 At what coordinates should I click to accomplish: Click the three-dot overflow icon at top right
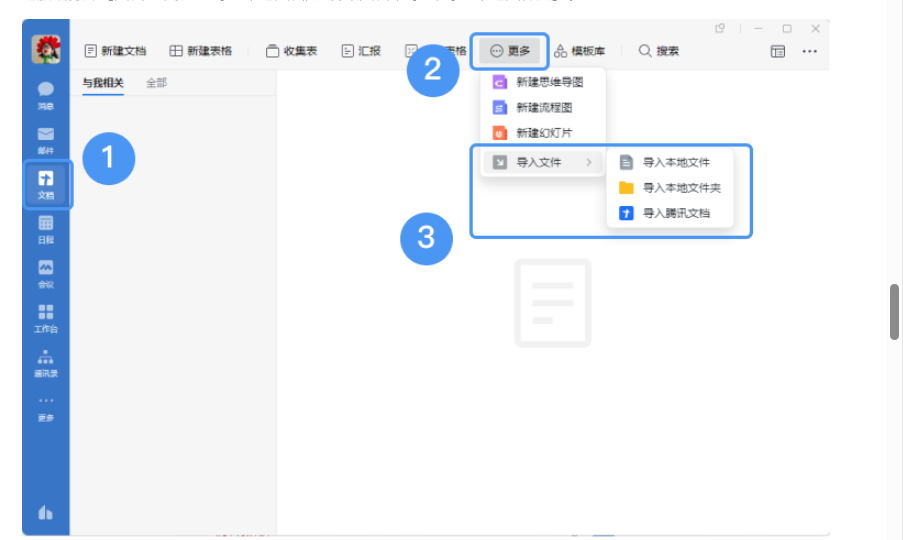809,51
